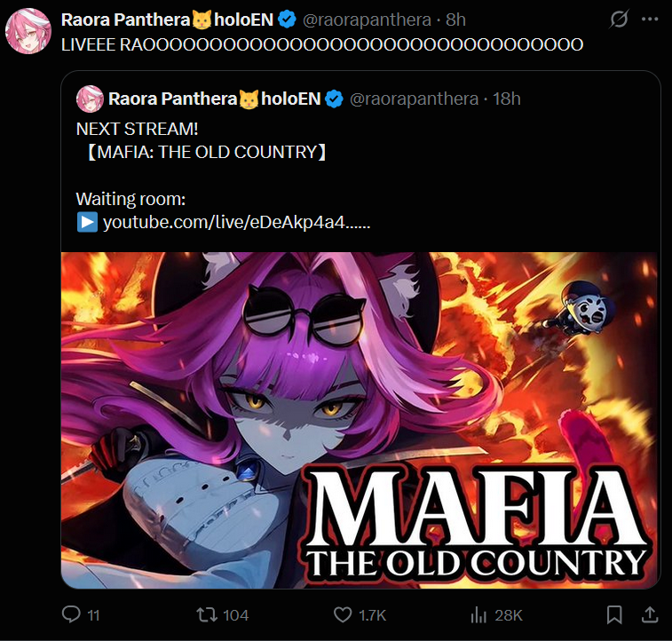Like the tweet with heart icon

pos(343,615)
